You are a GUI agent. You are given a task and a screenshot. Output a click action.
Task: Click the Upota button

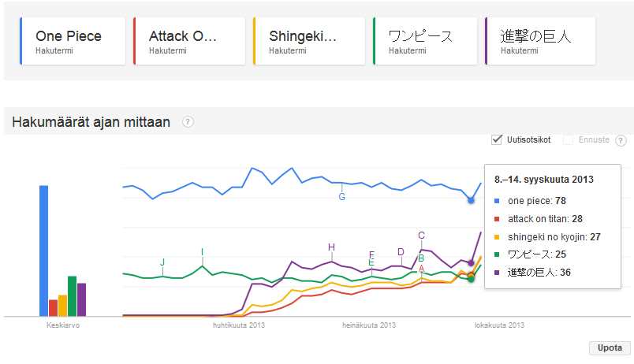click(610, 347)
